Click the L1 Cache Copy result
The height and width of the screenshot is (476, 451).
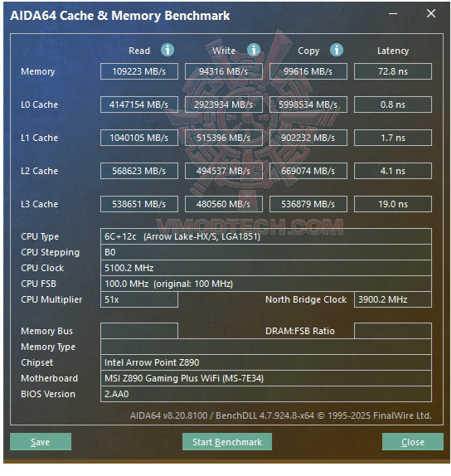point(308,138)
